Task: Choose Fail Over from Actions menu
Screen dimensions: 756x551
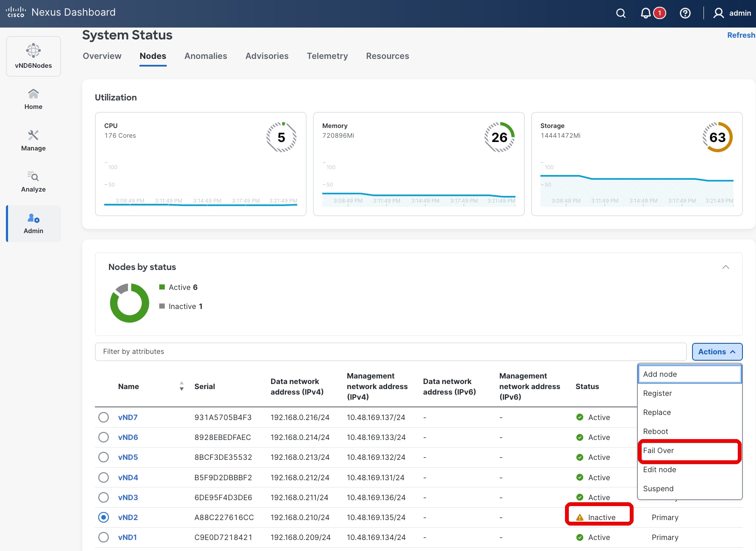Action: pos(690,451)
